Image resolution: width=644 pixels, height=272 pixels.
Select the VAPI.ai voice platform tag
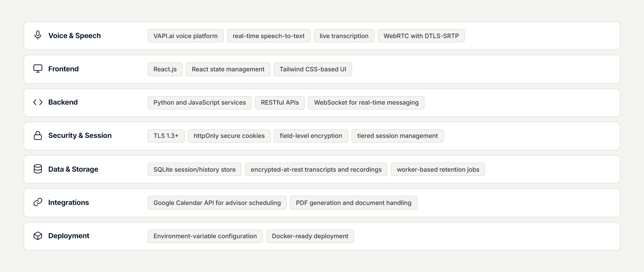click(185, 36)
